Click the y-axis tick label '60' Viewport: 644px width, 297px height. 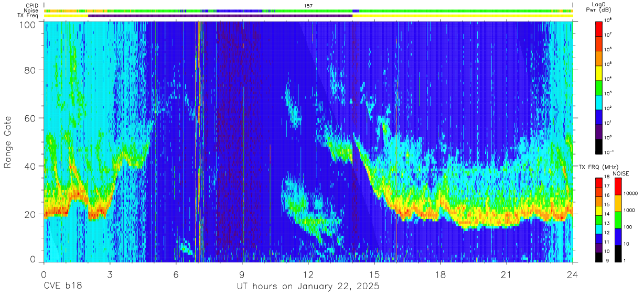(x=30, y=118)
